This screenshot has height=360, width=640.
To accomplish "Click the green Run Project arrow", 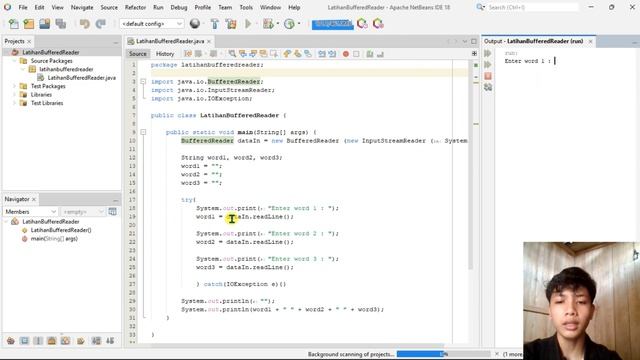I will tap(248, 24).
